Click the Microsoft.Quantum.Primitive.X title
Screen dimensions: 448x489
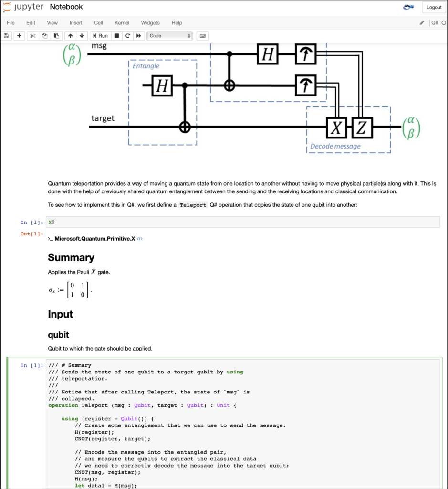point(95,239)
